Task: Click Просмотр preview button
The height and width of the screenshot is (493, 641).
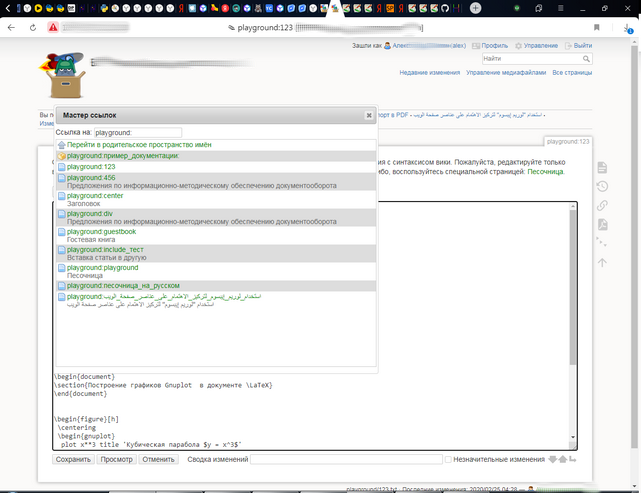Action: [117, 459]
